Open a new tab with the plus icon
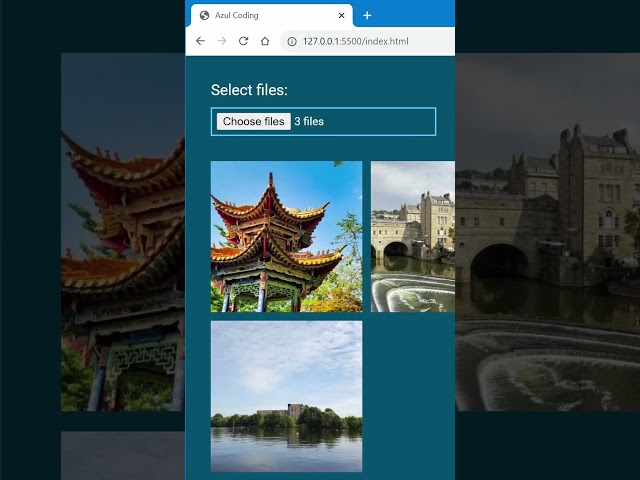 point(367,16)
